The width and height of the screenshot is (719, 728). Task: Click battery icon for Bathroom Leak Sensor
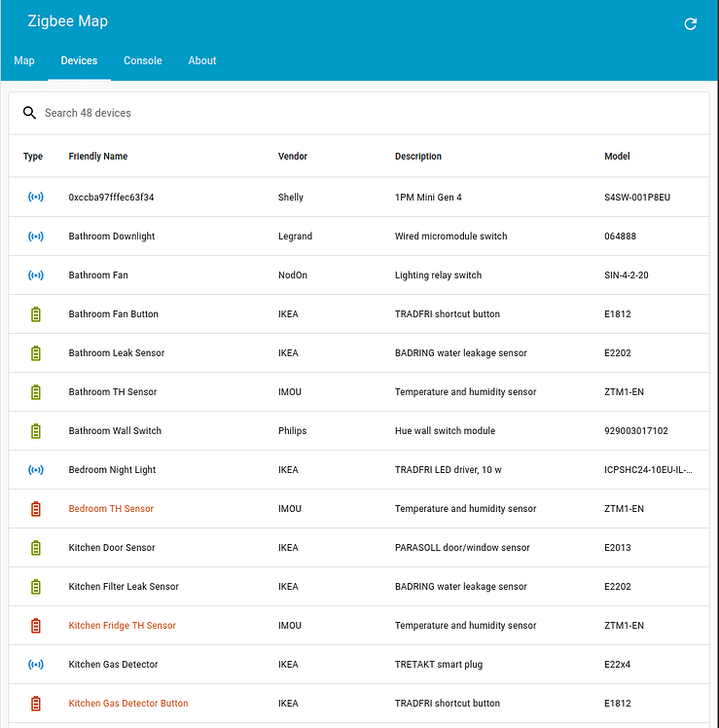click(x=36, y=353)
